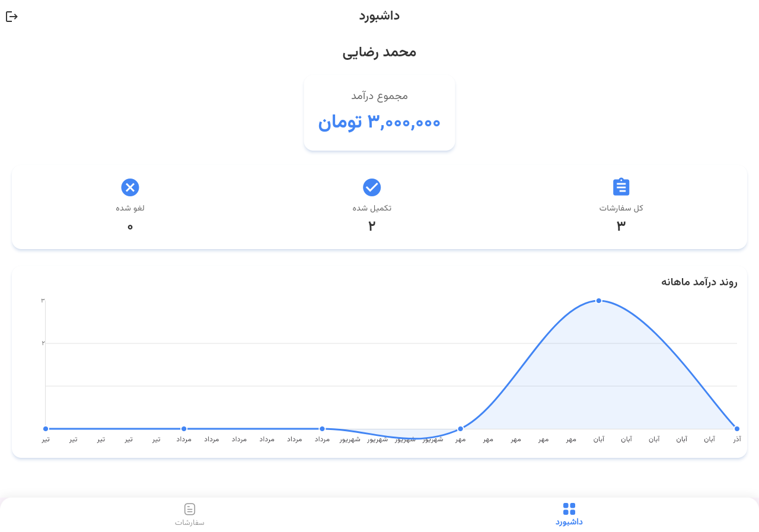Click the total orders clipboard icon

click(621, 187)
